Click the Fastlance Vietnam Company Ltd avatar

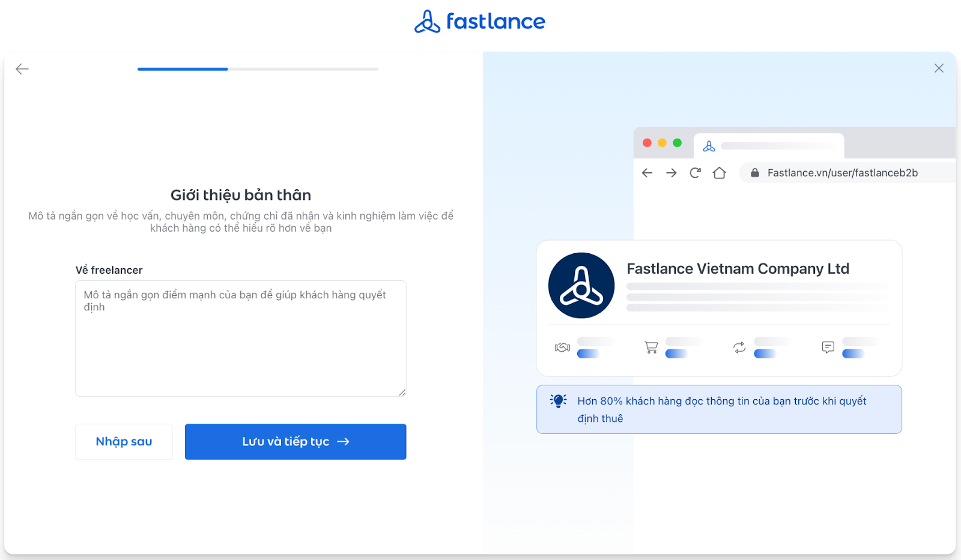(581, 285)
